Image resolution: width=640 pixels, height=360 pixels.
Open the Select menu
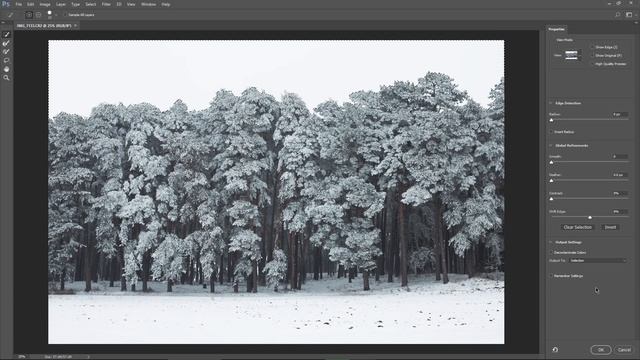click(91, 4)
